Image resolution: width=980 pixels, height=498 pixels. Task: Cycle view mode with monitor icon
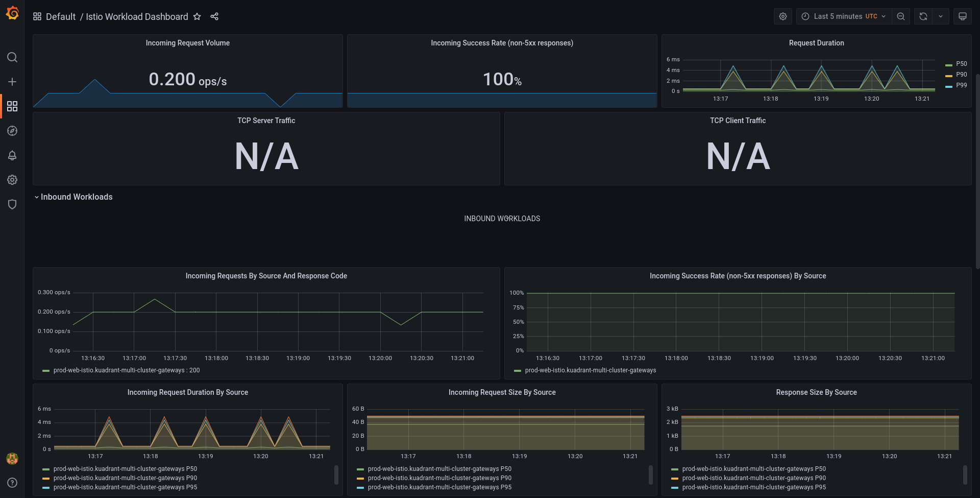click(963, 16)
